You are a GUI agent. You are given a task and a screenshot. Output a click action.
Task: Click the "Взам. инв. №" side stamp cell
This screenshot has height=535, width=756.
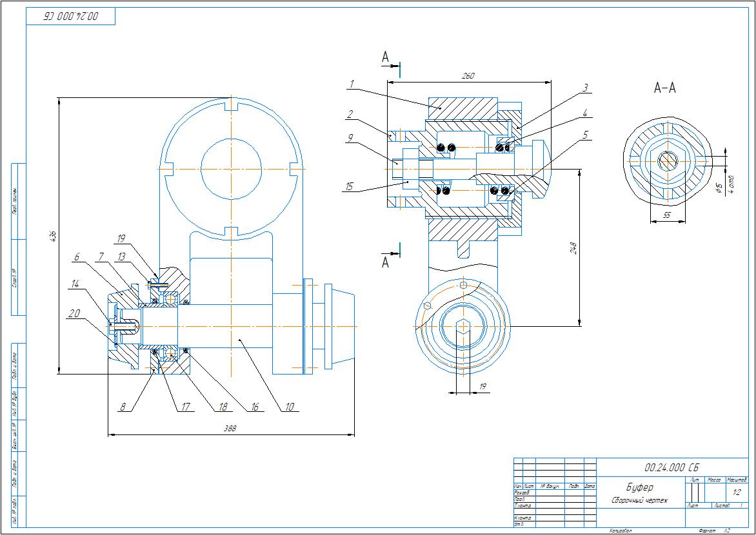(14, 436)
